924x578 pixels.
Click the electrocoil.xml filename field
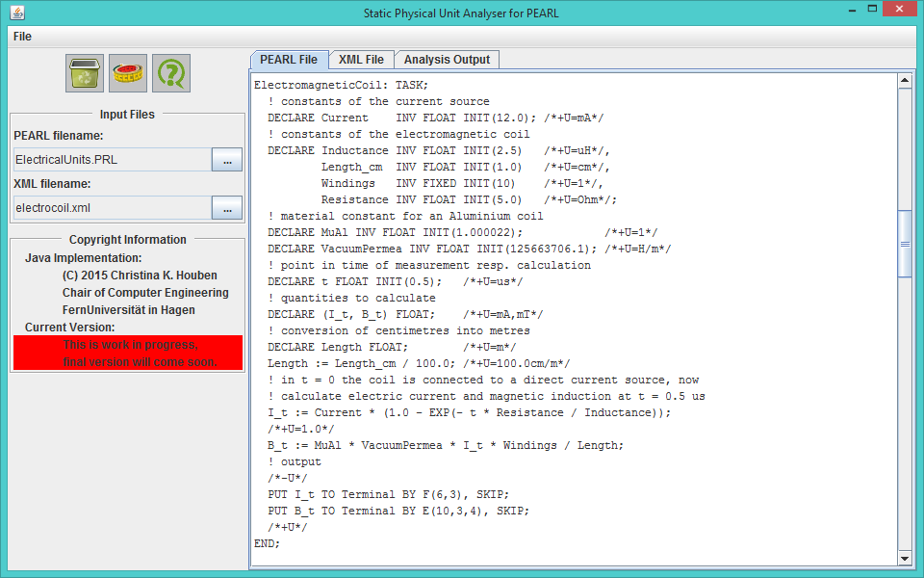(x=109, y=207)
